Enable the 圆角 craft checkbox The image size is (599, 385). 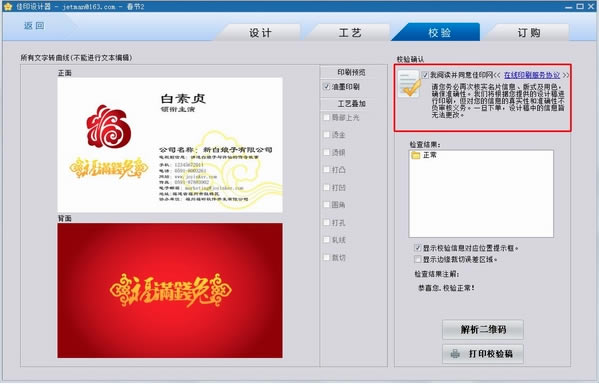(x=326, y=205)
